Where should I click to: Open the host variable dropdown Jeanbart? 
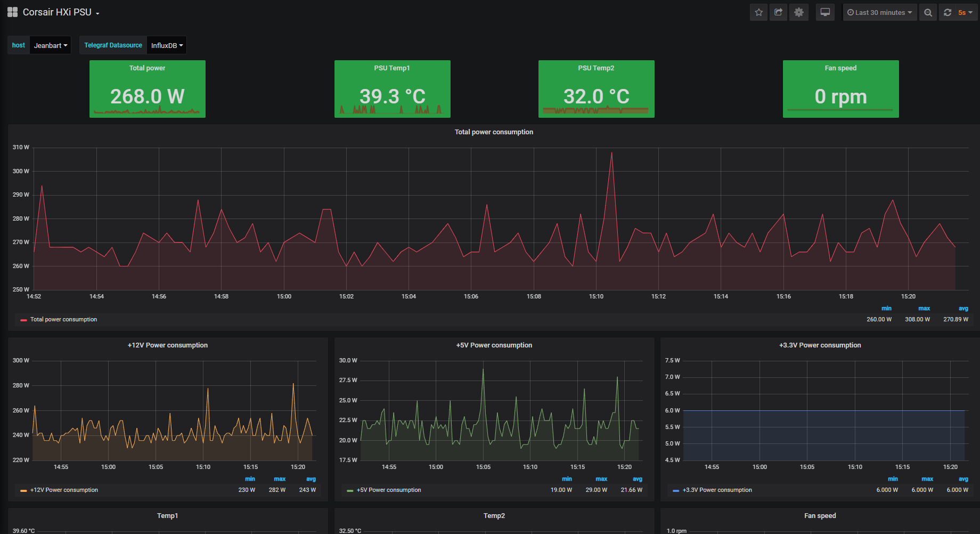pos(51,45)
